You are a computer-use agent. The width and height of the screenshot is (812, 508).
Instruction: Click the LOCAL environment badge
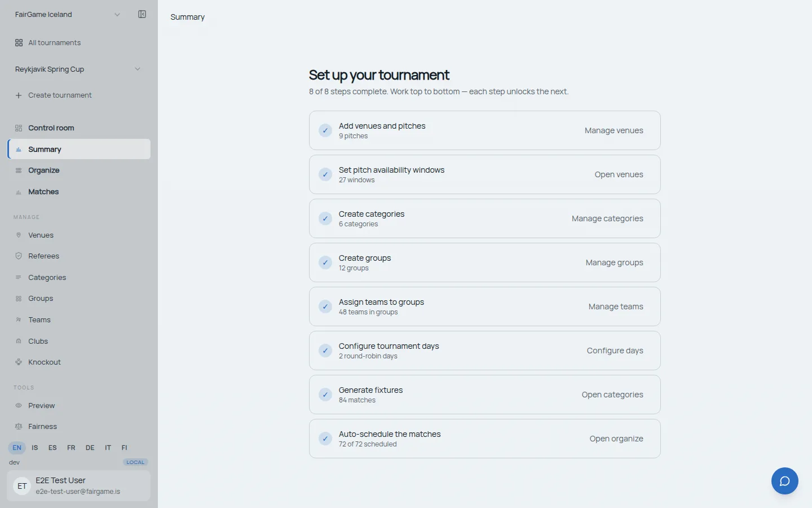[135, 462]
